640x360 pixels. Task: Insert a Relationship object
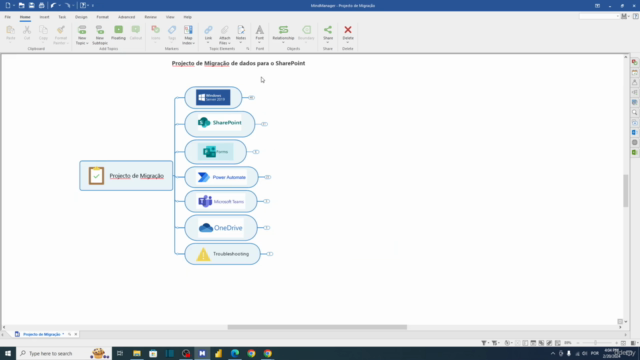click(x=283, y=33)
